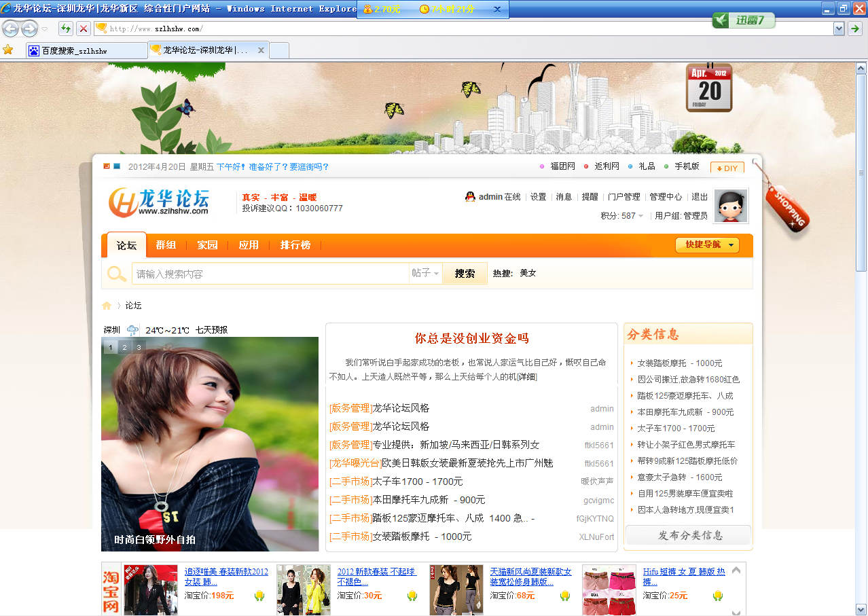Click the 龙华论坛 site logo
The image size is (868, 616).
pos(159,202)
